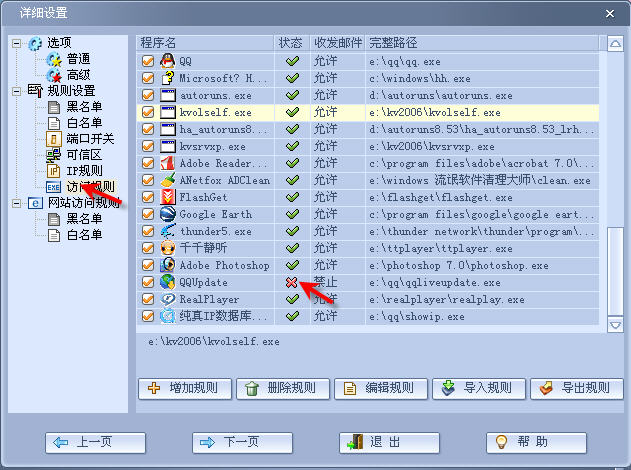Click the green check status of RealPlayer
Viewport: 631px width, 470px height.
[292, 299]
